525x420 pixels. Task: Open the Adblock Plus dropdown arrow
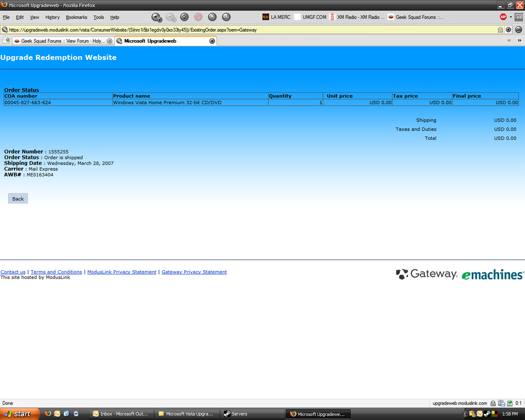click(511, 17)
